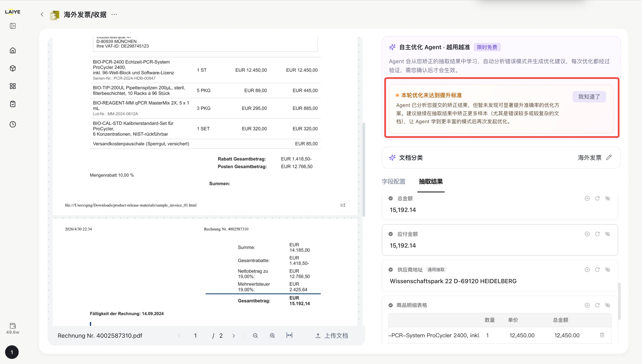Click the 总金额 value 15,192.14

(x=403, y=210)
